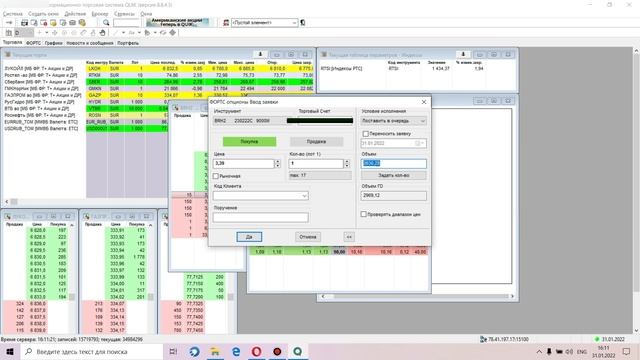This screenshot has height=360, width=640.
Task: Click the plus tool in the second toolbar
Action: [x=40, y=33]
